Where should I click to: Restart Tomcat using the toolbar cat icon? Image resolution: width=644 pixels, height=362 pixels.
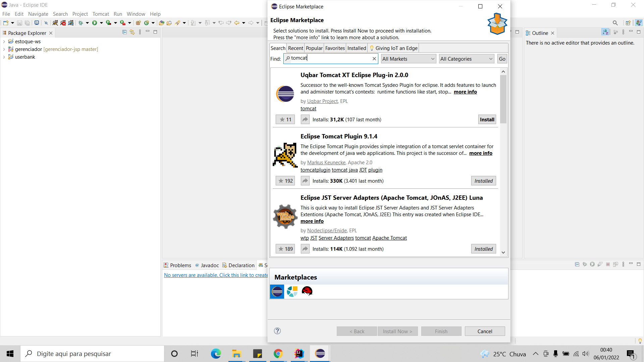71,23
